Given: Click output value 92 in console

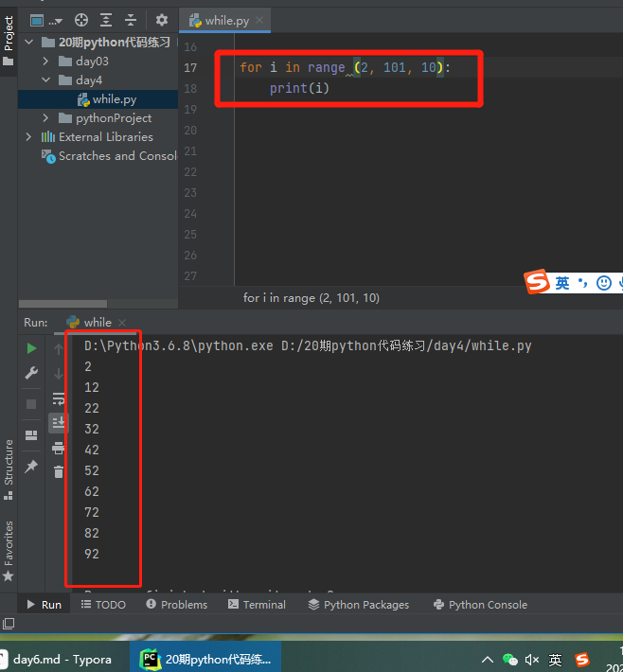Looking at the screenshot, I should point(92,554).
